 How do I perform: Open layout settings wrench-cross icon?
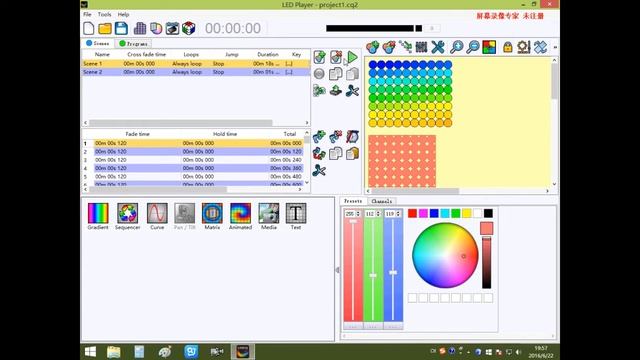[x=438, y=47]
